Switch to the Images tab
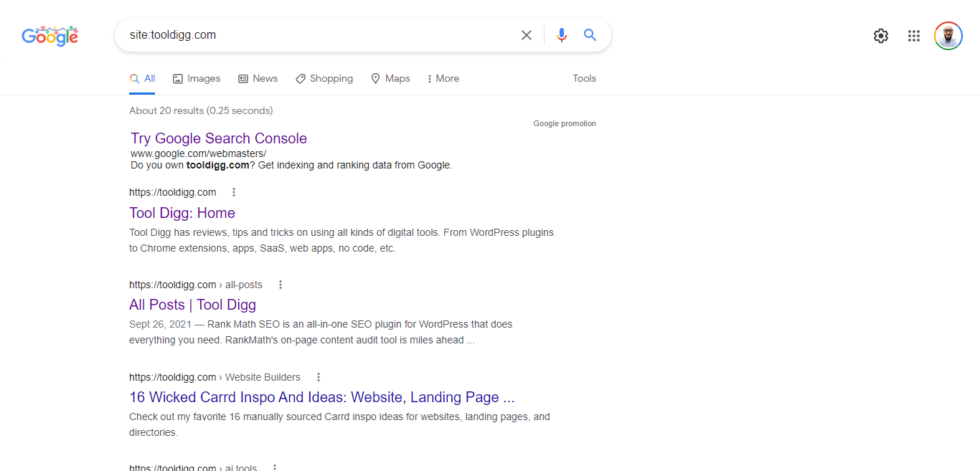The height and width of the screenshot is (471, 980). pyautogui.click(x=197, y=79)
